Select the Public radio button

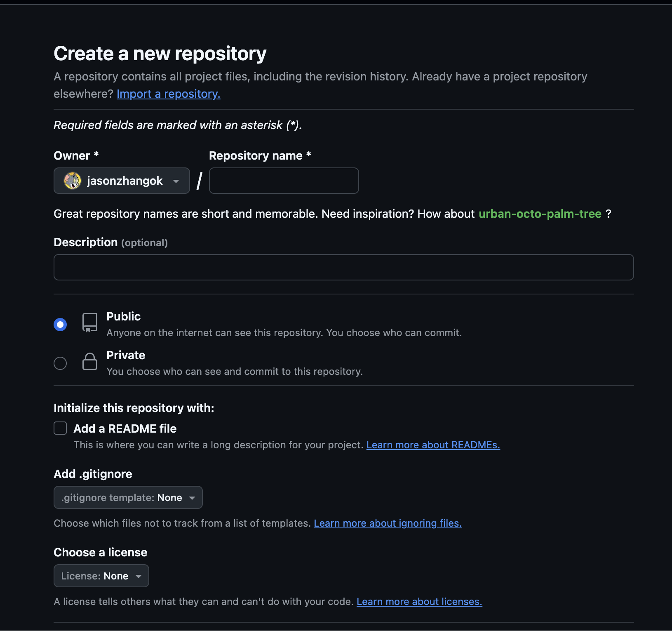click(60, 324)
